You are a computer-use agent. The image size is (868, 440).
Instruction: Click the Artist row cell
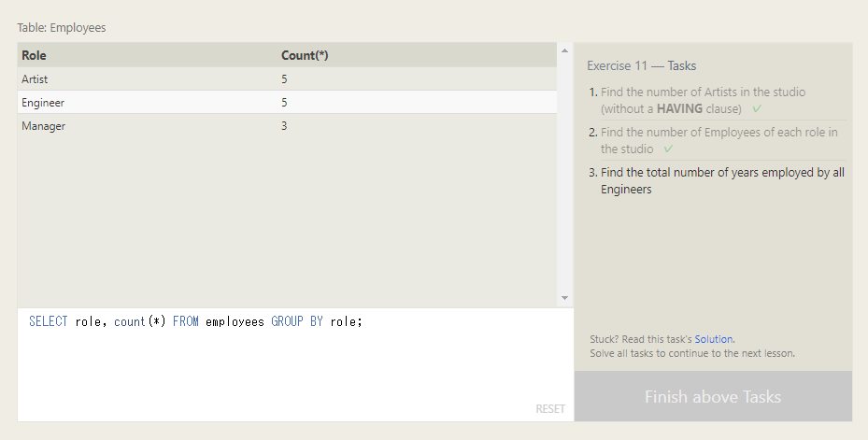(35, 79)
